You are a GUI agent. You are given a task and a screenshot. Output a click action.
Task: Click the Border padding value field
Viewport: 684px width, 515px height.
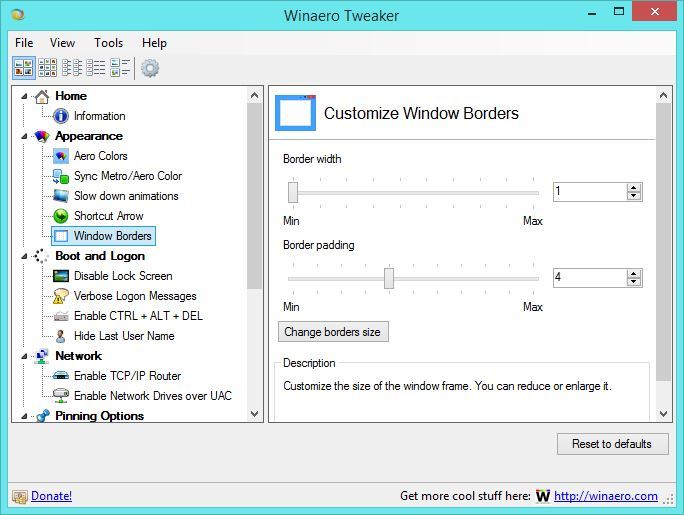(590, 277)
